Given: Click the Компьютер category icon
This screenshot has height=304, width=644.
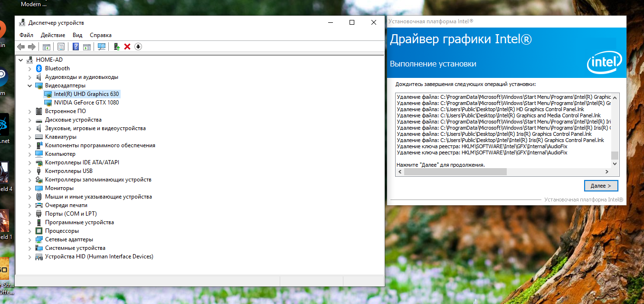Looking at the screenshot, I should point(39,154).
